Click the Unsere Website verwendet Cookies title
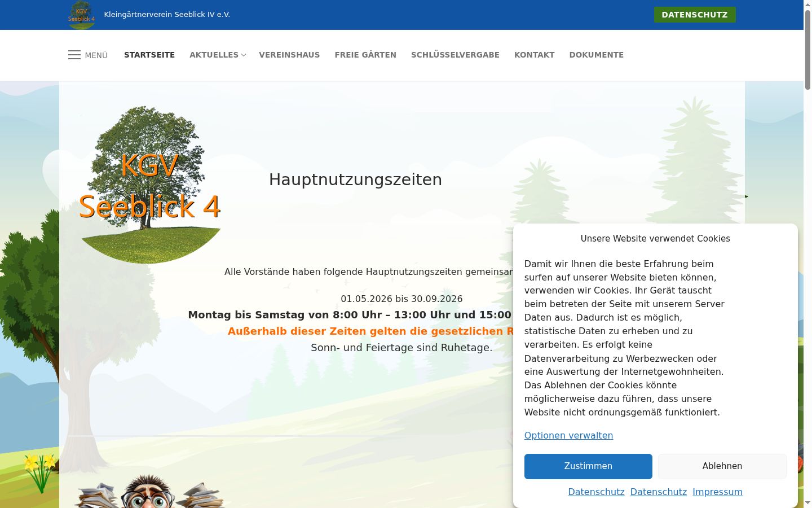Screen dimensions: 812x508 click(655, 238)
